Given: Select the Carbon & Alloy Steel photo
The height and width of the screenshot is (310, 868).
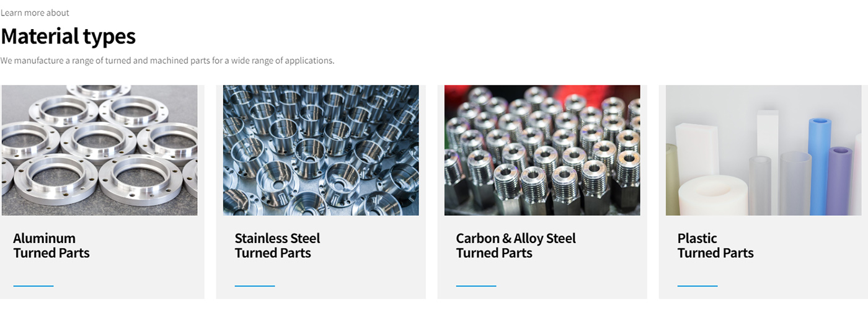Looking at the screenshot, I should 542,150.
